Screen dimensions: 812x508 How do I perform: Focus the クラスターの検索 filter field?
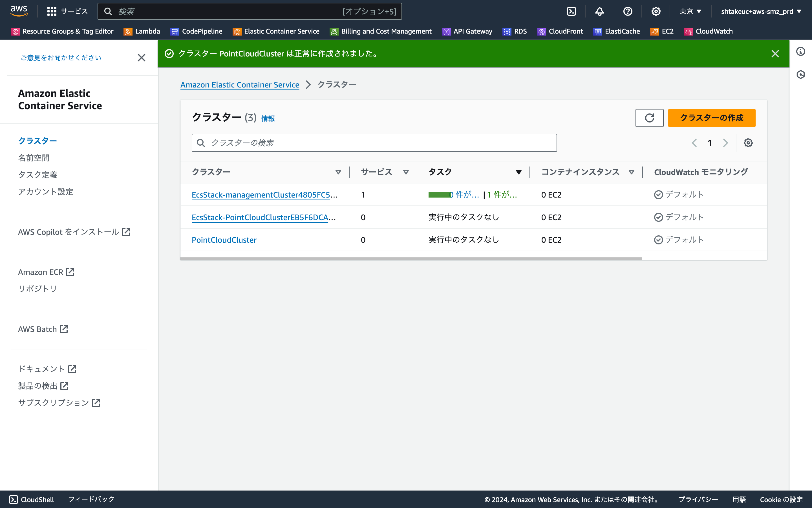point(374,143)
